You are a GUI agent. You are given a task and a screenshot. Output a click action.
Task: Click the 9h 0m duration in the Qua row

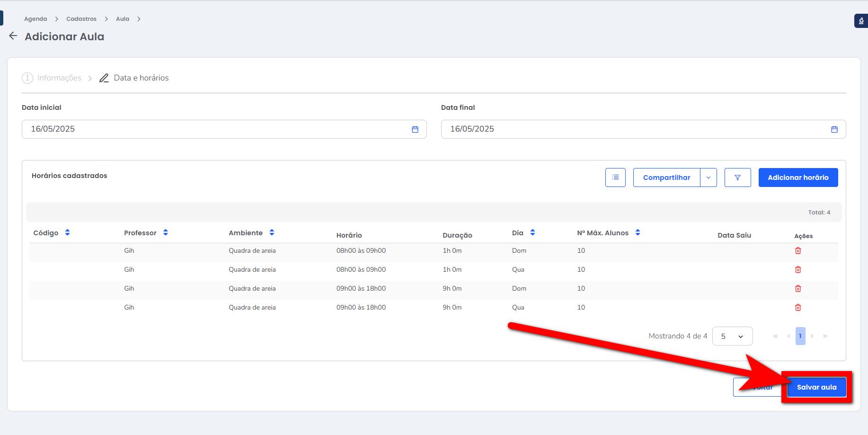452,307
